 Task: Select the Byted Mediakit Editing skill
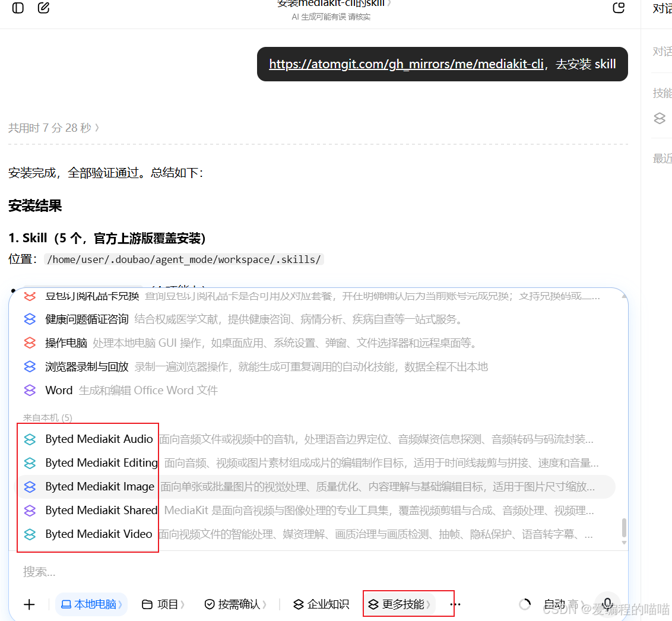(x=316, y=463)
